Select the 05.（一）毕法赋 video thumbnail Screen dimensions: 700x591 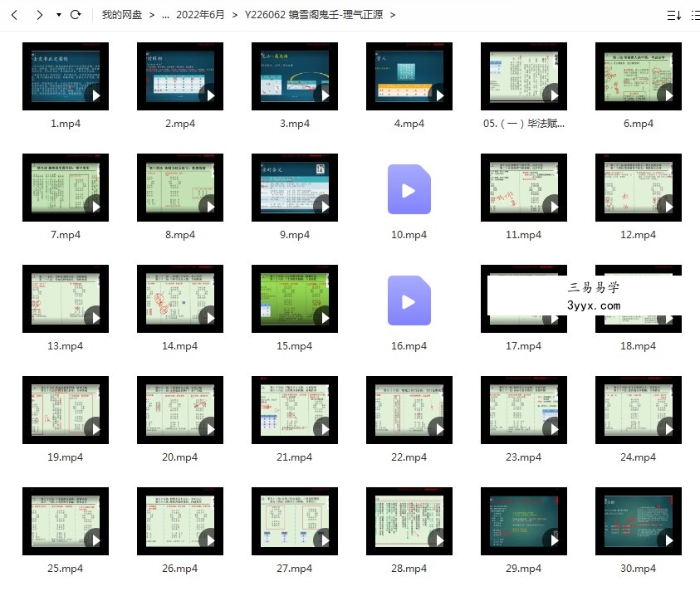[524, 76]
